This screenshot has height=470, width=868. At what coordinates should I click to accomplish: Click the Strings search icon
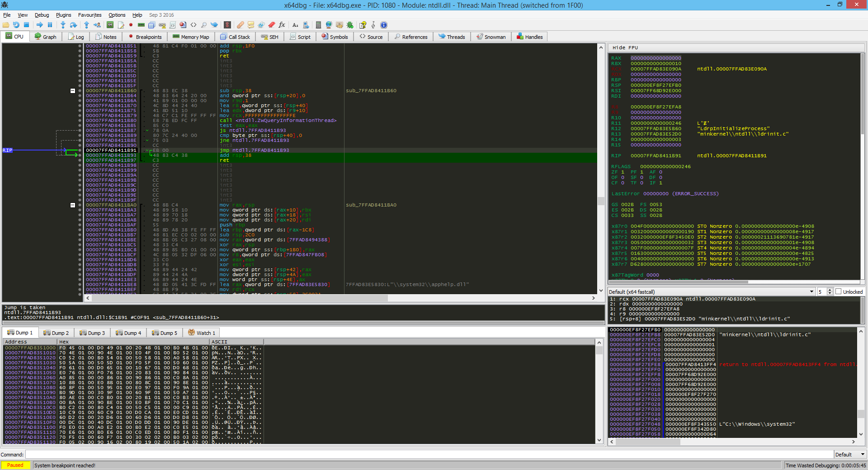point(295,25)
